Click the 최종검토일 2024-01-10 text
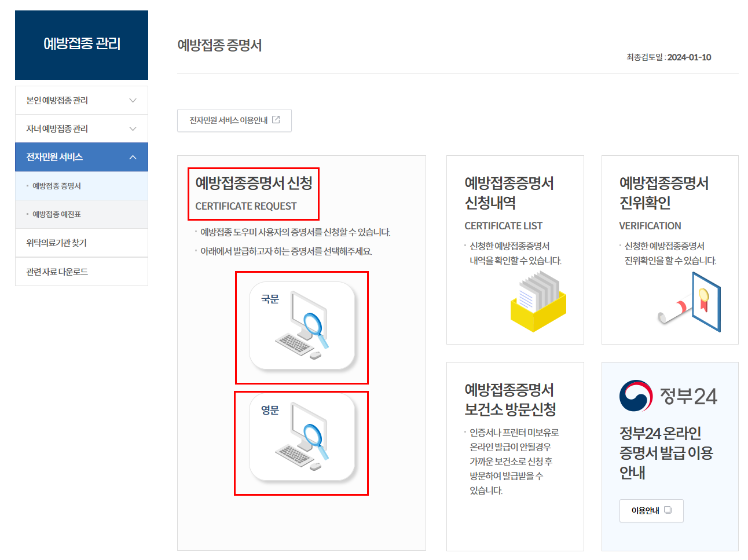748x560 pixels. click(x=669, y=57)
